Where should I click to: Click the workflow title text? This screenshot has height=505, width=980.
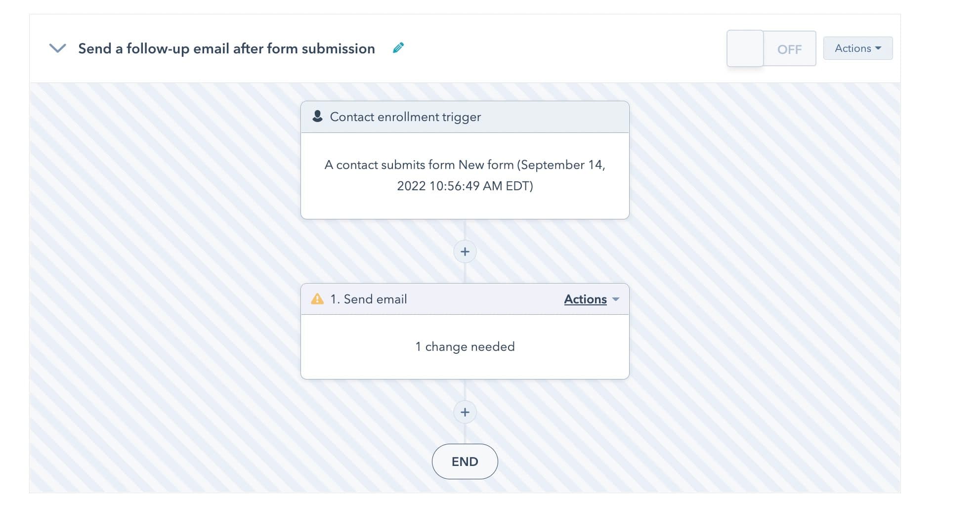226,48
